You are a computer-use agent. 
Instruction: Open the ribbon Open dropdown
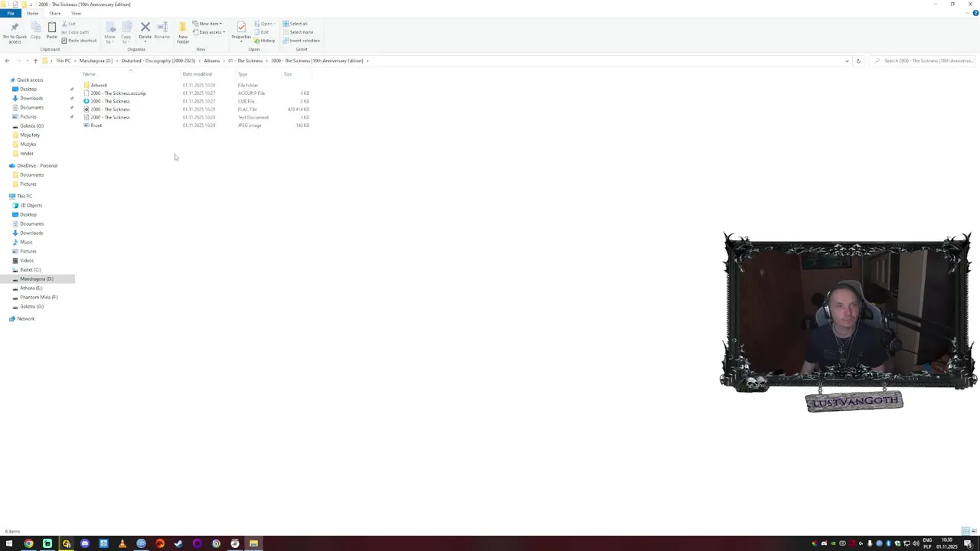coord(265,24)
